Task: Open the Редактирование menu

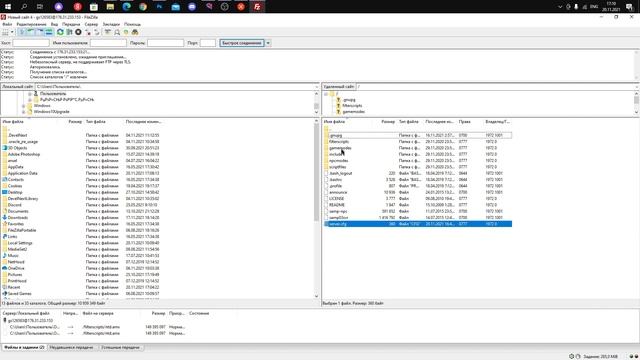Action: coord(31,24)
